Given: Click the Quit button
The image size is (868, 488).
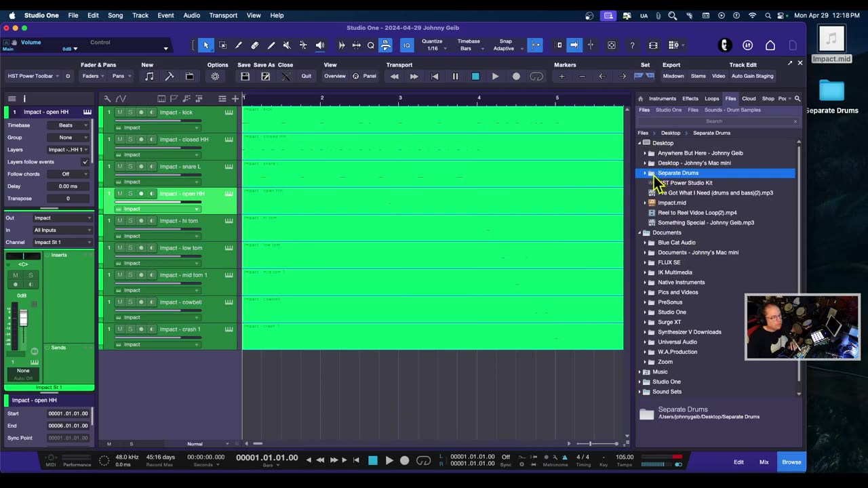Looking at the screenshot, I should coord(307,77).
